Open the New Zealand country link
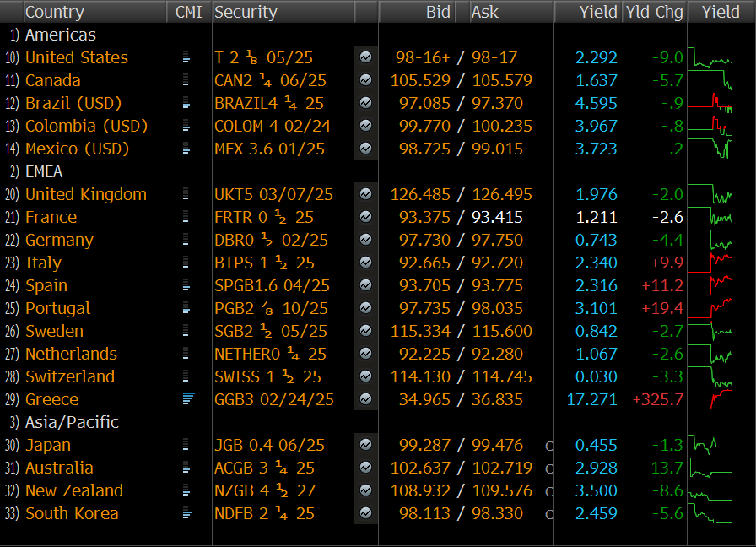The image size is (756, 547). coord(74,490)
